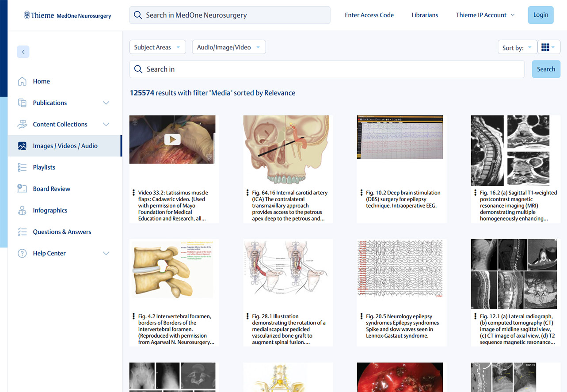This screenshot has width=567, height=392.
Task: Open the intervertebral foramen Fig. 4.2 thumbnail
Action: click(172, 270)
